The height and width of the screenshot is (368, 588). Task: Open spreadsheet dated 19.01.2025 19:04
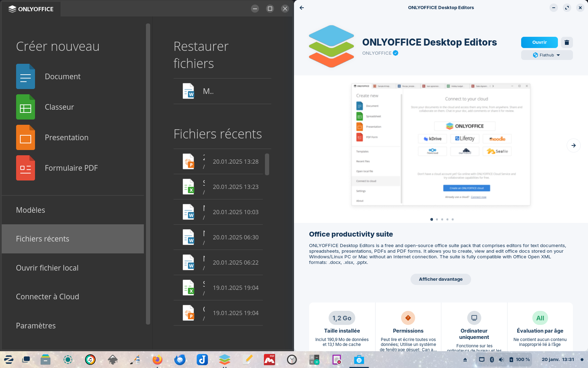pyautogui.click(x=218, y=288)
